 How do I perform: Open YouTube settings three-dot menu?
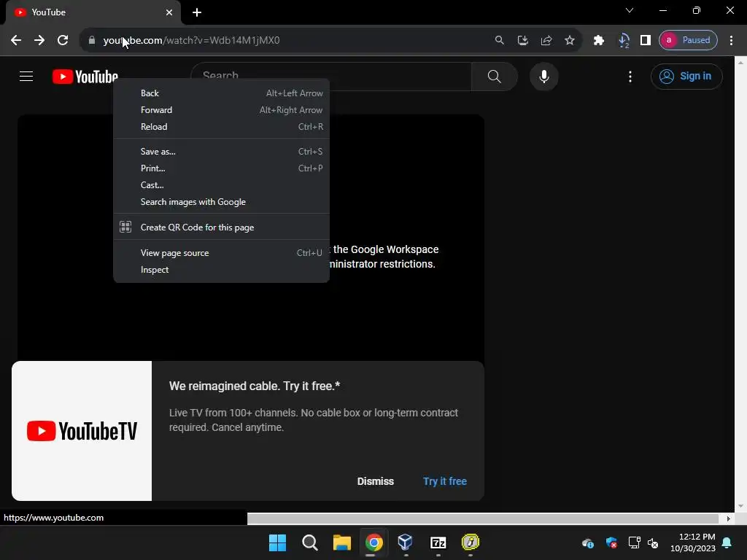(x=630, y=76)
